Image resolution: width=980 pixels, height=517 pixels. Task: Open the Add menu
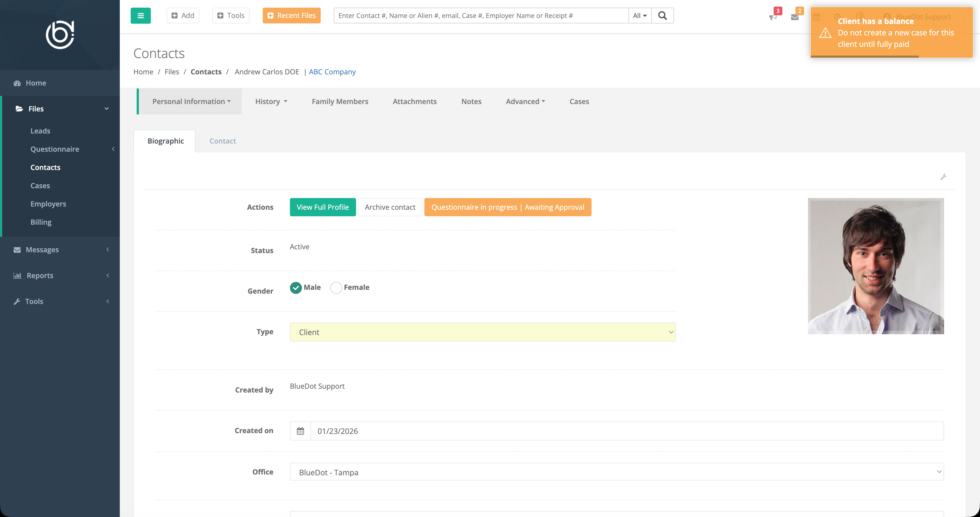pos(183,16)
